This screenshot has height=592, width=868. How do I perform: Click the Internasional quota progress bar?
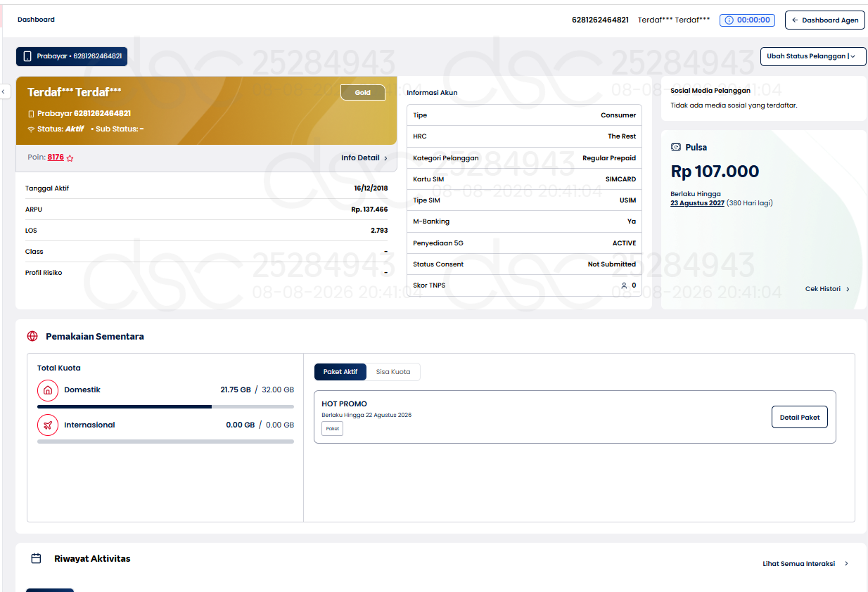[x=165, y=442]
